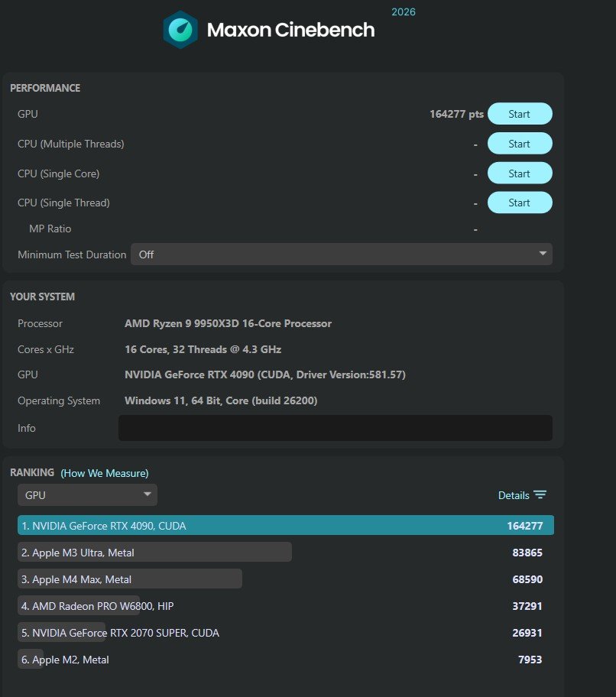Screen dimensions: 616x697
Task: Click the Windows 11 build 26200 text
Action: [x=221, y=400]
